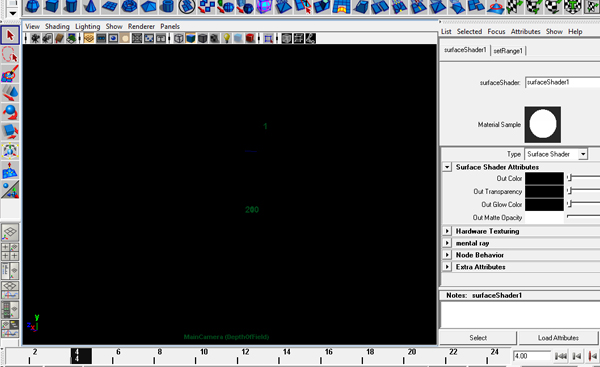Viewport: 600px width, 367px height.
Task: Open the shader Type dropdown
Action: (582, 154)
